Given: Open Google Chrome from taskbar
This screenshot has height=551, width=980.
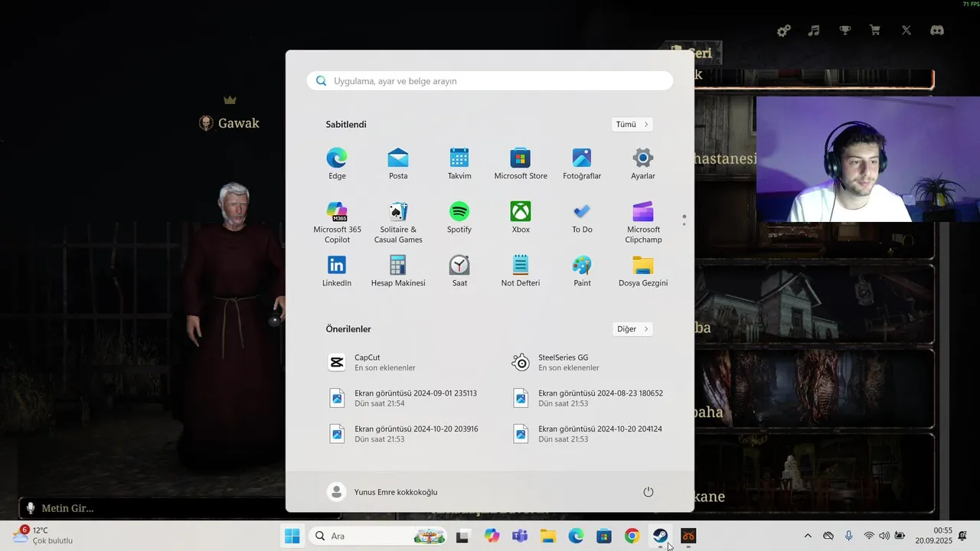Looking at the screenshot, I should pos(632,536).
